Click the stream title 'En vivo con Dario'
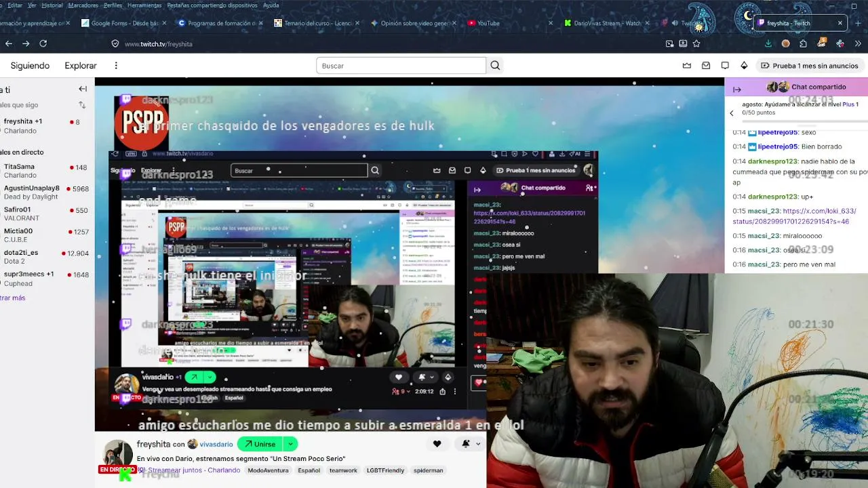Image resolution: width=868 pixels, height=488 pixels. point(241,459)
